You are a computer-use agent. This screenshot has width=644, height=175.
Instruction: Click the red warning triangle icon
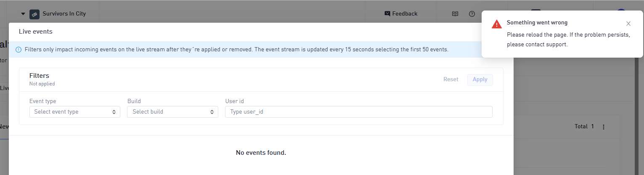(x=497, y=24)
